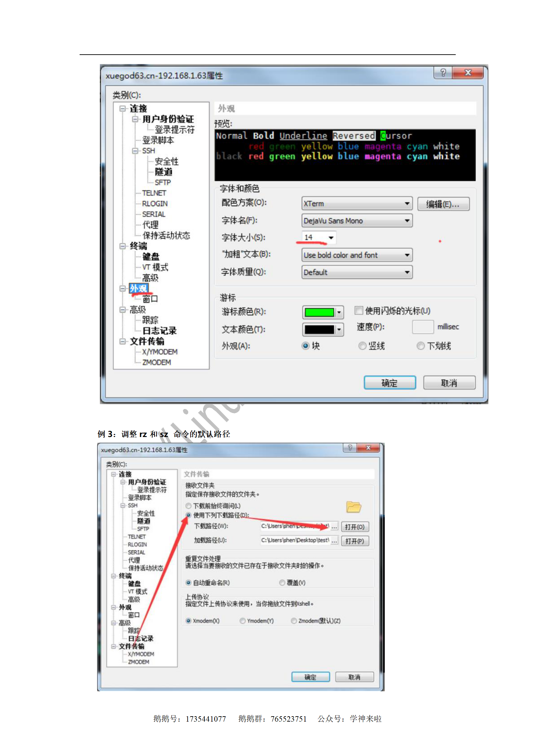Select 文件传输 in the 文件传输 dialog tree

[x=132, y=646]
